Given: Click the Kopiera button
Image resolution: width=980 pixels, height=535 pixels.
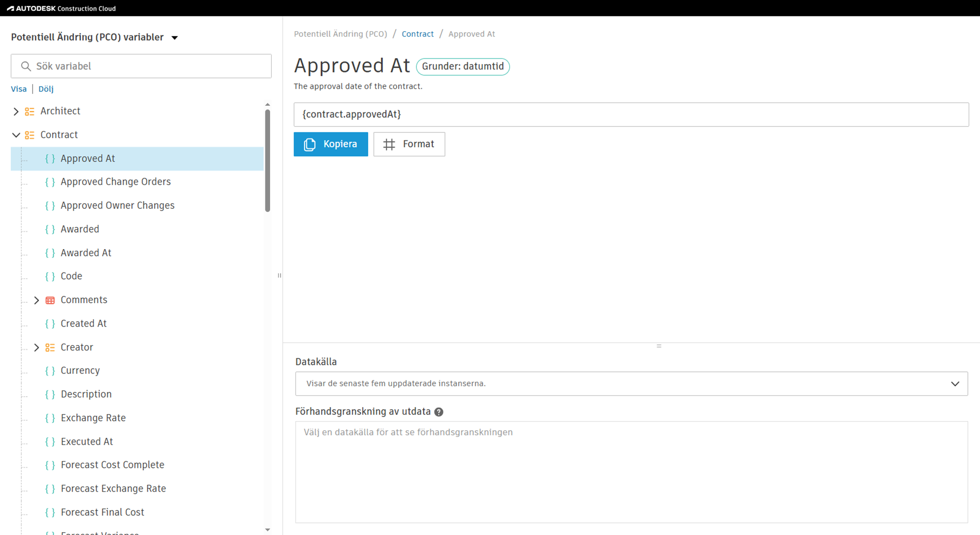Looking at the screenshot, I should click(x=330, y=144).
